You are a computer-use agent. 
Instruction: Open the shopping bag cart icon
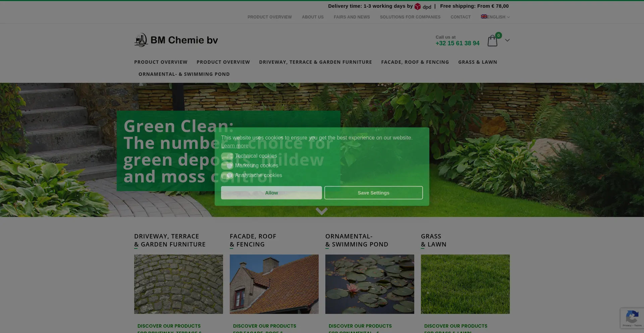tap(492, 41)
